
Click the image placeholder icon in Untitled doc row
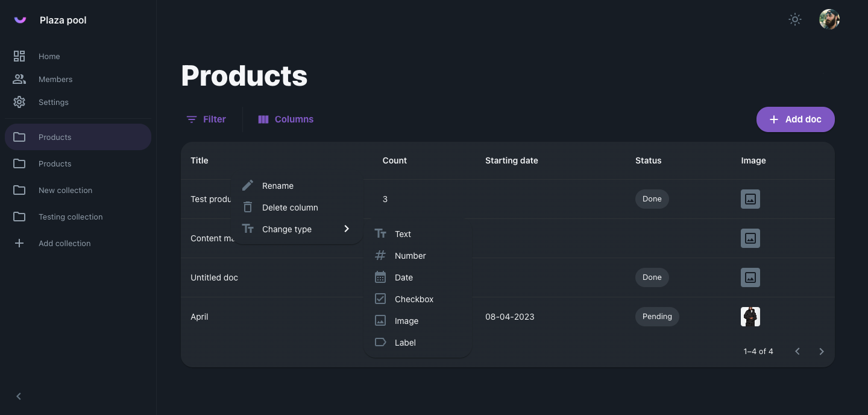[750, 277]
